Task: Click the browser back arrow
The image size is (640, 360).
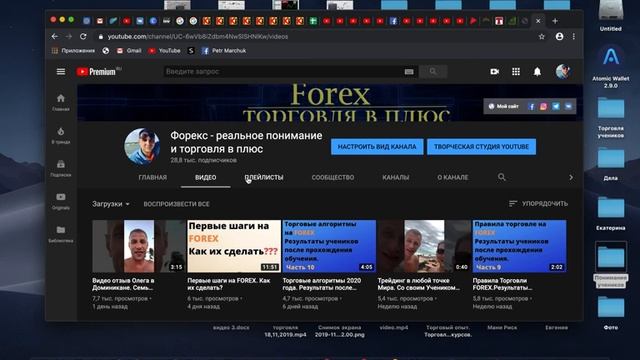Action: click(x=55, y=36)
